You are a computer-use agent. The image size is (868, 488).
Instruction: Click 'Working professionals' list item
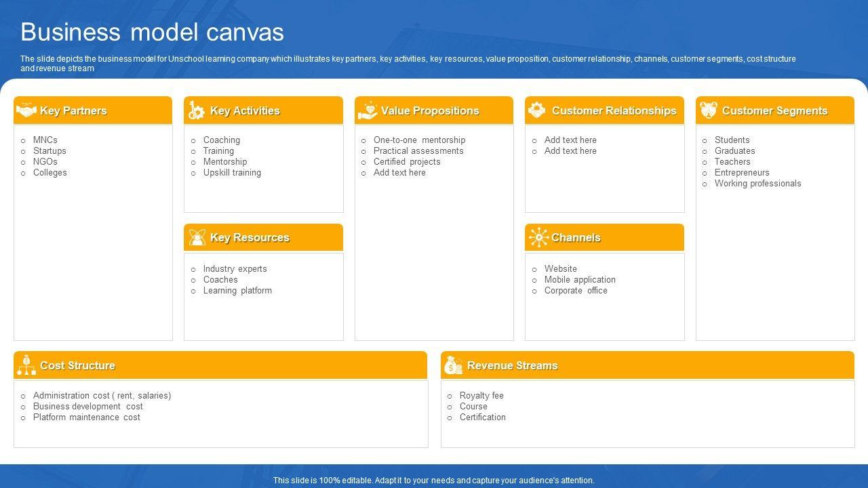(x=757, y=183)
